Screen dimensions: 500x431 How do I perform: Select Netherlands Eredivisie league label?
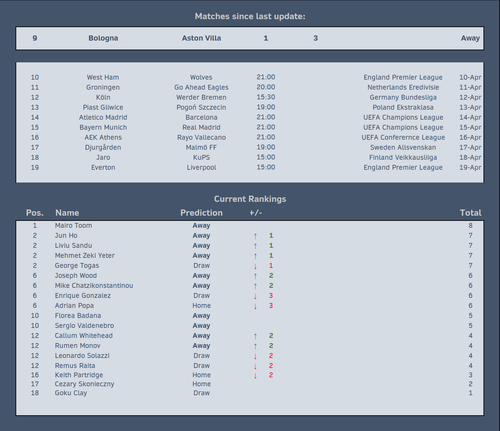coord(403,87)
